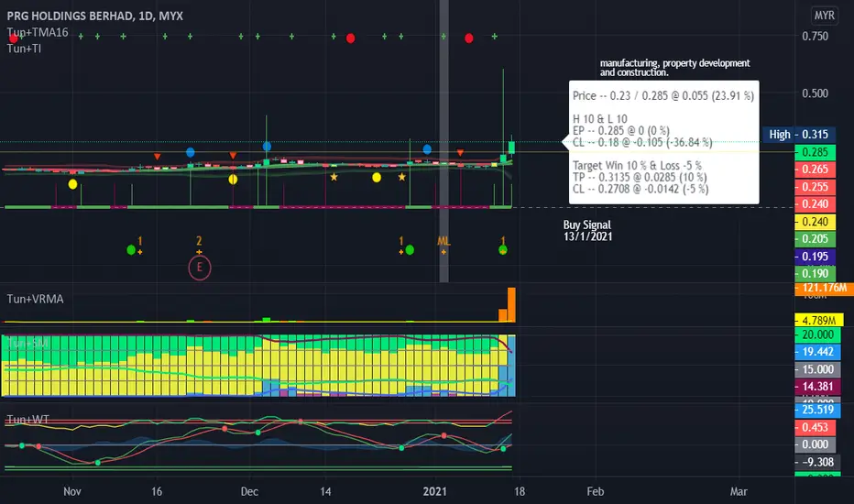Click the orange ML marker
The width and height of the screenshot is (854, 504).
click(443, 241)
